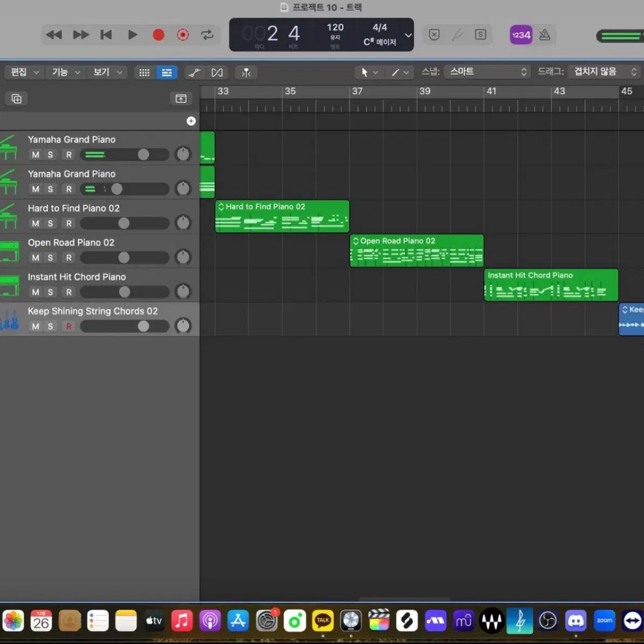This screenshot has width=644, height=644.
Task: Select the blue Keep Shining region
Action: [x=631, y=320]
